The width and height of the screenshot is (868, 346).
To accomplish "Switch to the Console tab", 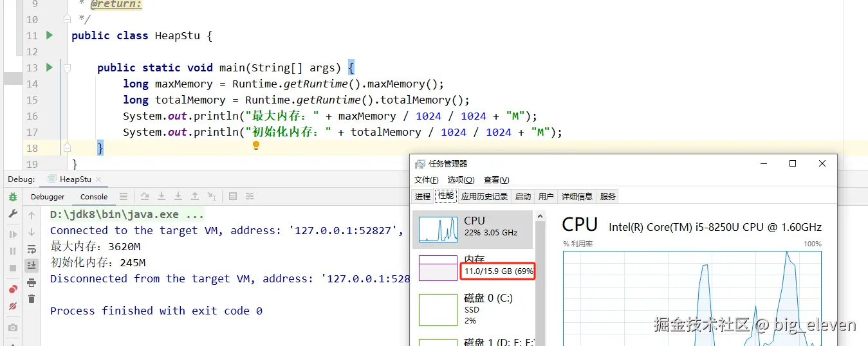I will tap(94, 197).
